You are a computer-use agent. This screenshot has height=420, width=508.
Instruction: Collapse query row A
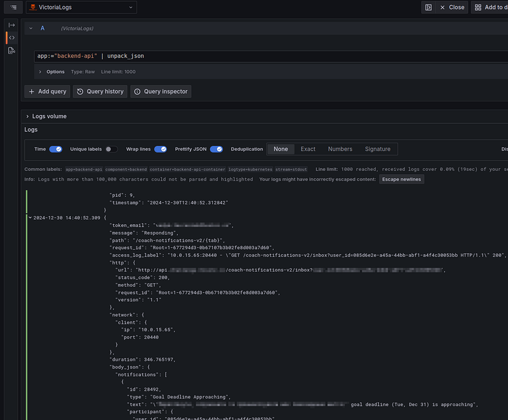pos(30,29)
